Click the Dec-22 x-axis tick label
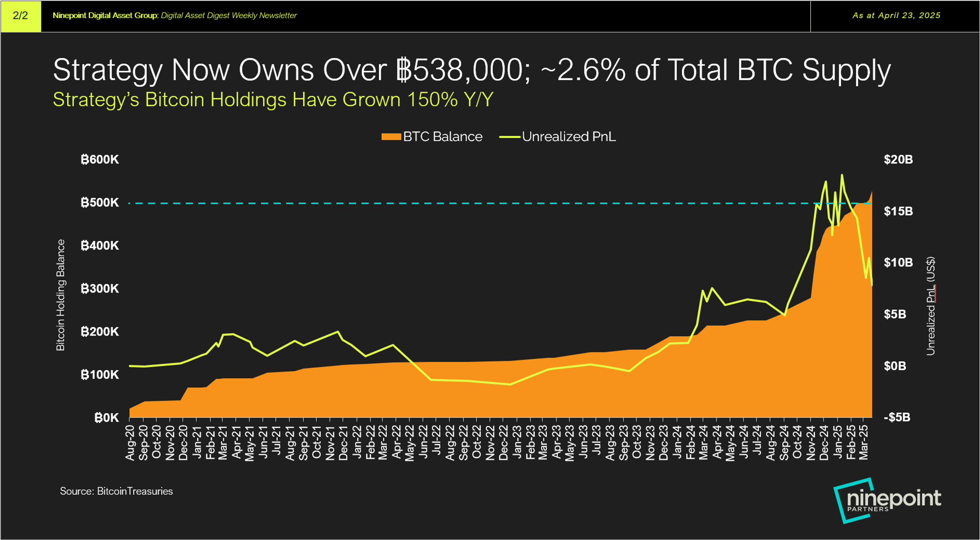The height and width of the screenshot is (540, 980). [503, 442]
